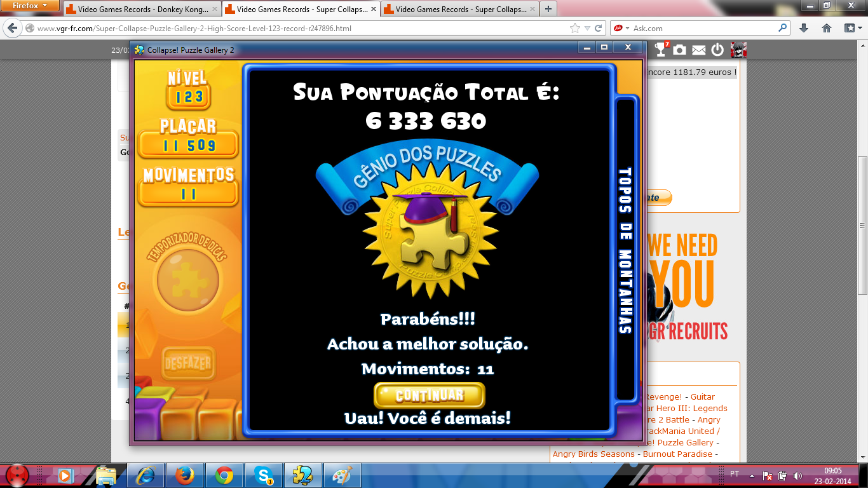This screenshot has width=868, height=488.
Task: Open Skype from the taskbar
Action: (x=264, y=475)
